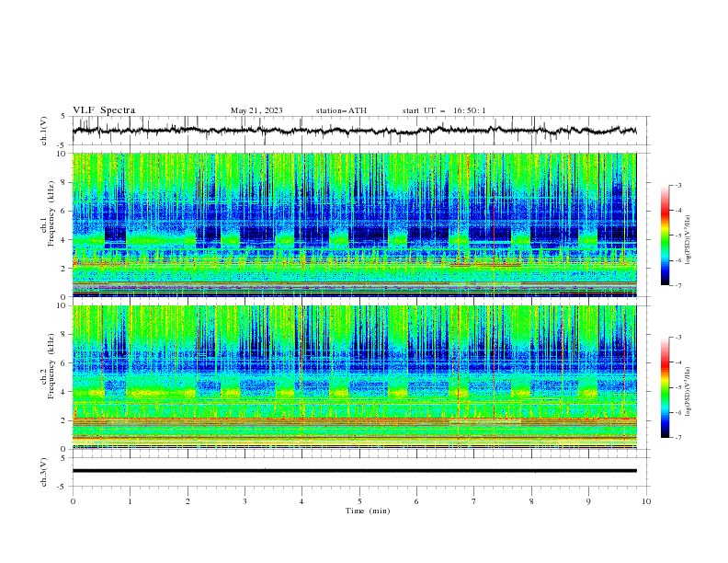Click the ch.2 'Frequency (kHz)' axis label
The width and height of the screenshot is (728, 563).
(x=51, y=365)
